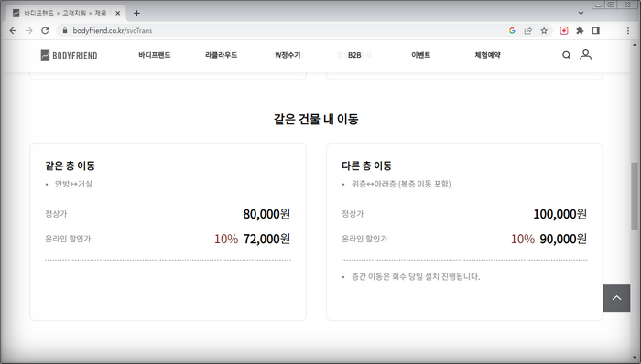Open the 바디프랜드 menu item
This screenshot has width=641, height=364.
click(155, 55)
